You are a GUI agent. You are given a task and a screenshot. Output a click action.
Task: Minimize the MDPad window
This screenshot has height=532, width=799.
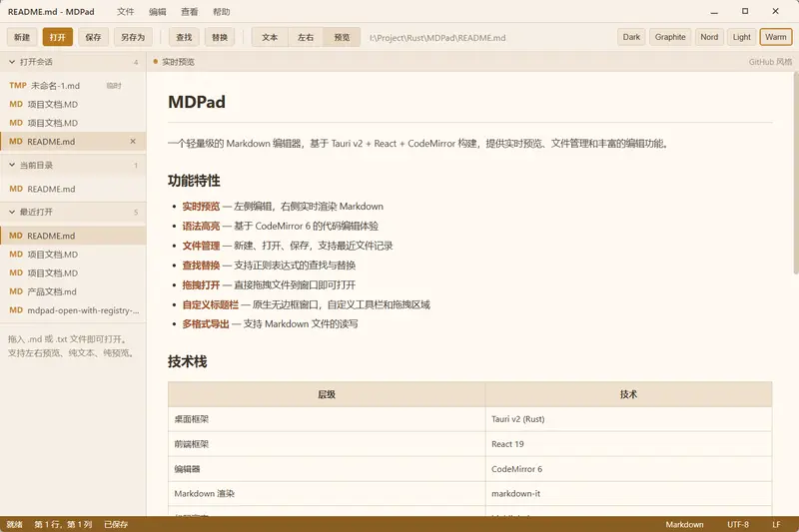tap(714, 11)
